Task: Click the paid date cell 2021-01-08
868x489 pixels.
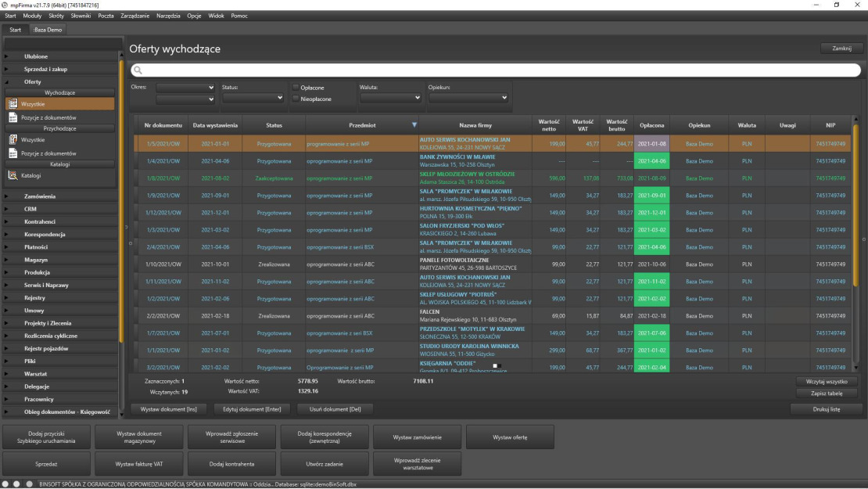Action: point(651,144)
